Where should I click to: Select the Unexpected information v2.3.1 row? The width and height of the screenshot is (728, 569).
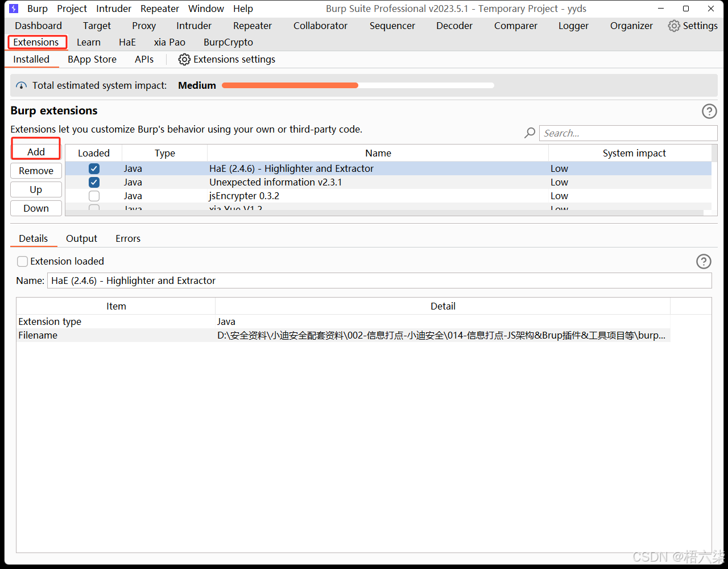coord(388,182)
